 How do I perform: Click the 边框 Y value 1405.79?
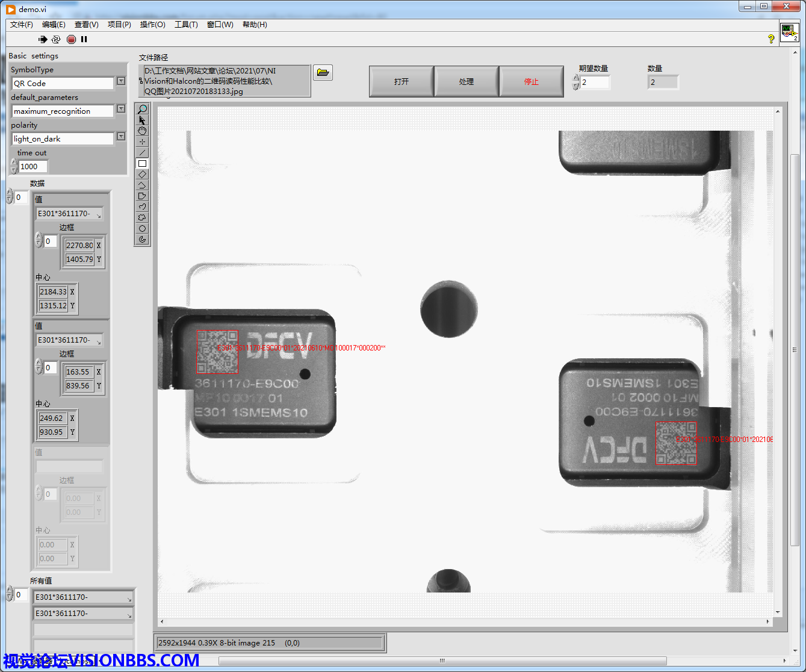click(79, 259)
